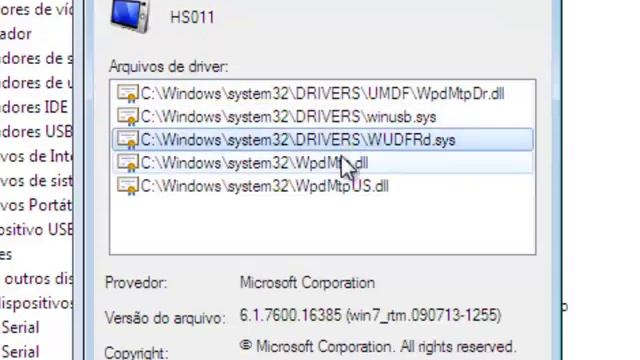Click the HS011 device icon
Screen dimensions: 640x360
(x=130, y=16)
